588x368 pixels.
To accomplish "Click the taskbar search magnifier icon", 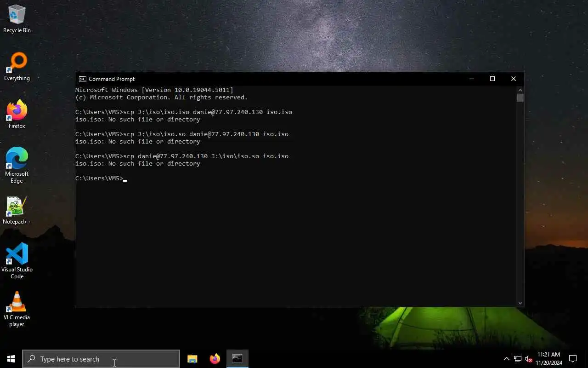I will click(31, 359).
